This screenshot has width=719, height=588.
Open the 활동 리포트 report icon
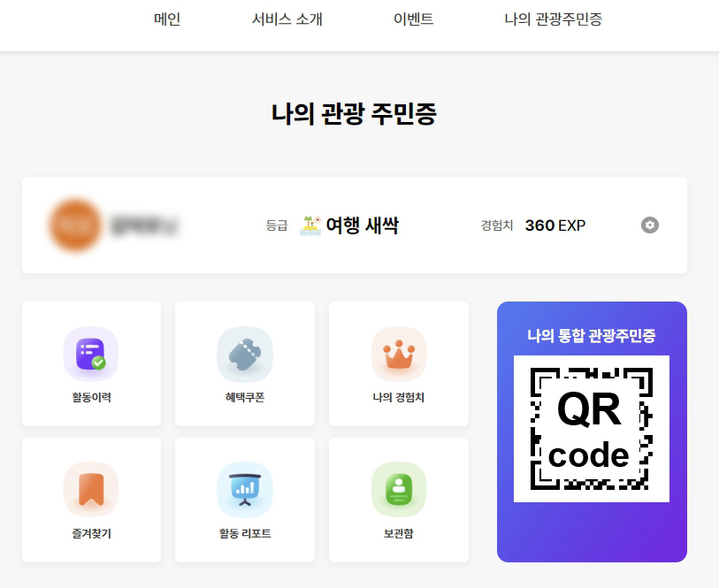click(x=245, y=487)
